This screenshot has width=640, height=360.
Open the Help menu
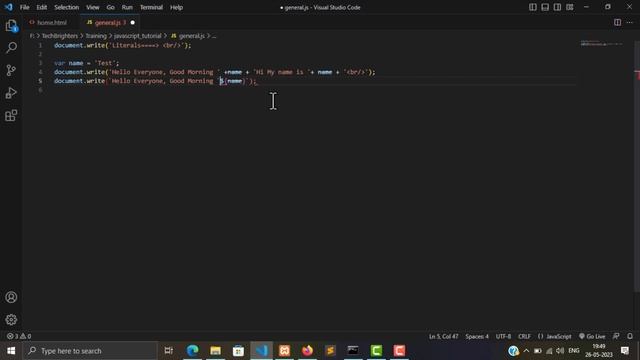coord(176,7)
